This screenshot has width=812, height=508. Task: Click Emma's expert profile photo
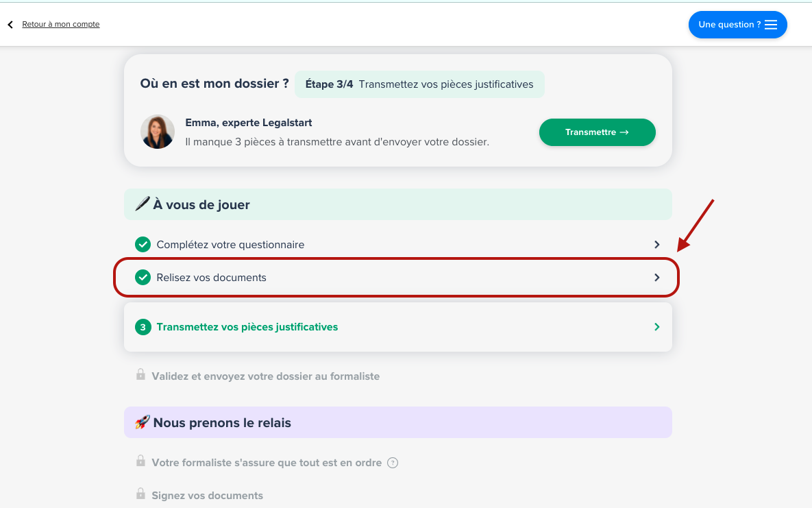[158, 132]
